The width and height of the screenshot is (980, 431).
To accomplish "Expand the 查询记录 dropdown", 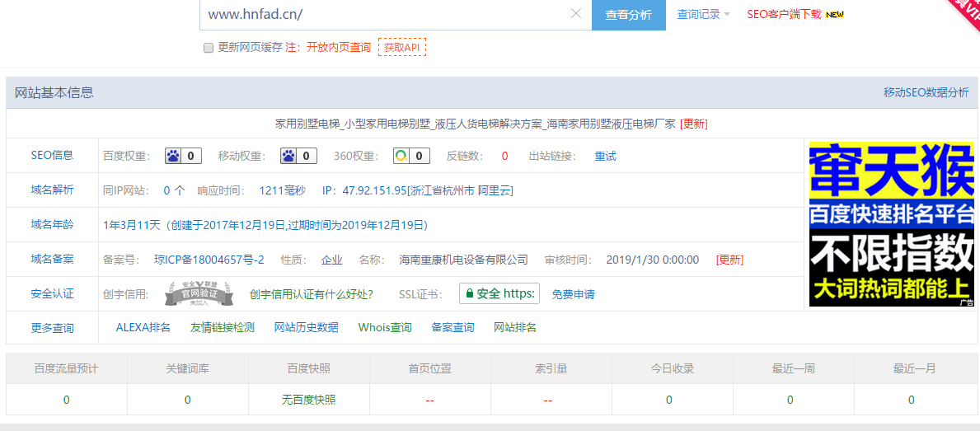I will pos(703,14).
